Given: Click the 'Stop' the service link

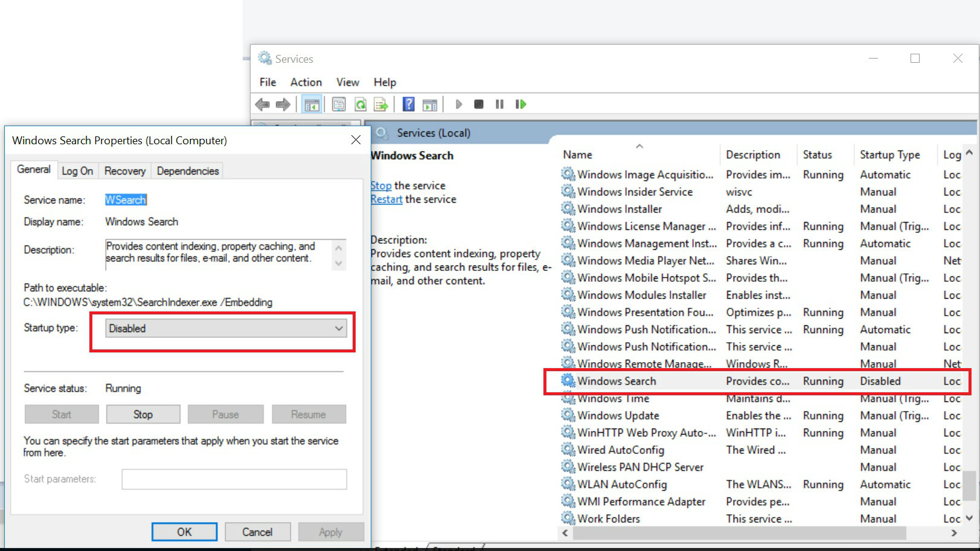Looking at the screenshot, I should [381, 185].
